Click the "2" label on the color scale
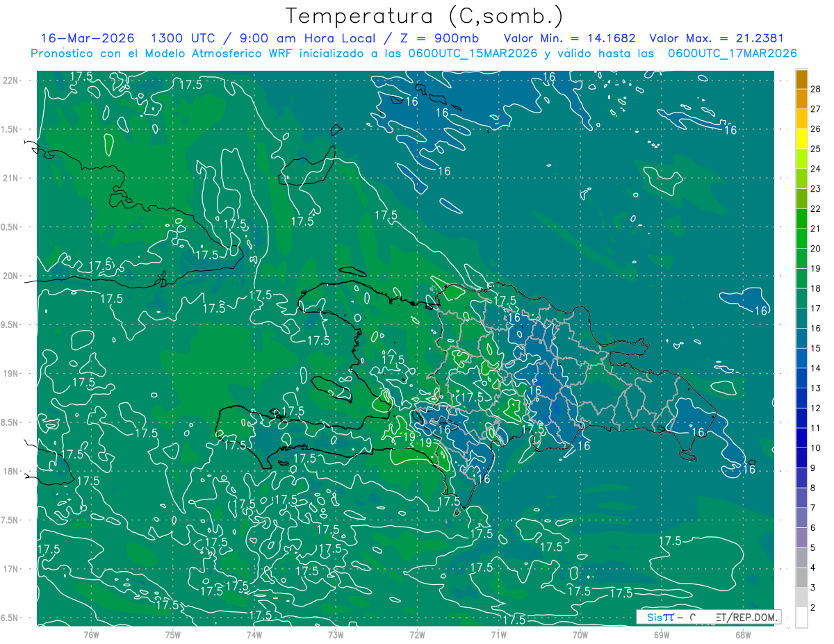Screen dimensions: 834x644 814,608
